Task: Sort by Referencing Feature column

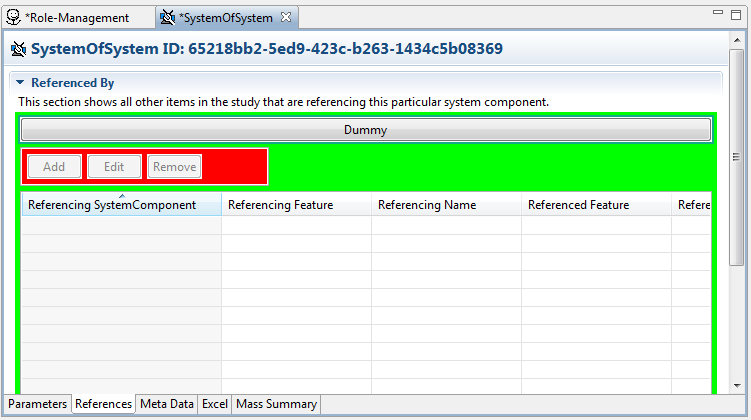Action: pyautogui.click(x=296, y=205)
